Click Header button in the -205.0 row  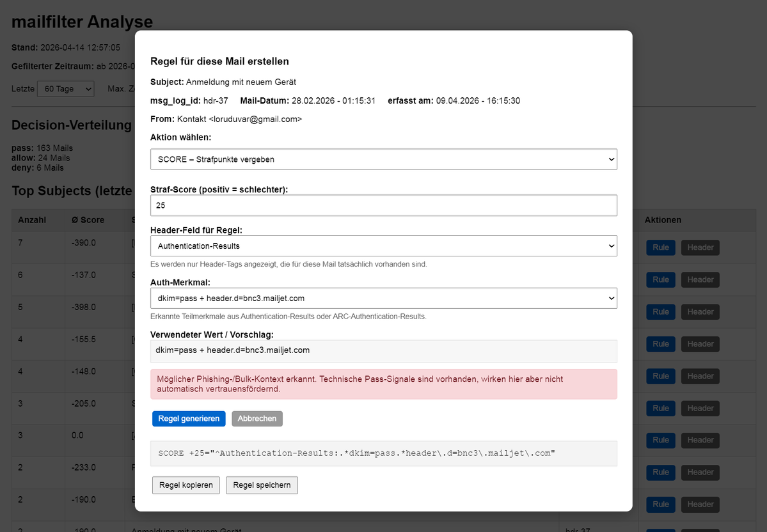coord(700,409)
